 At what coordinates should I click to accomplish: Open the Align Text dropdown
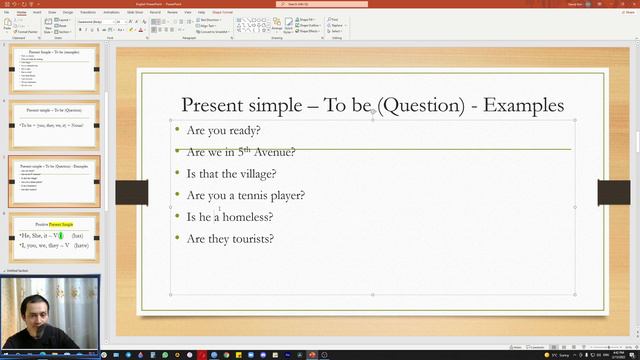tap(206, 26)
